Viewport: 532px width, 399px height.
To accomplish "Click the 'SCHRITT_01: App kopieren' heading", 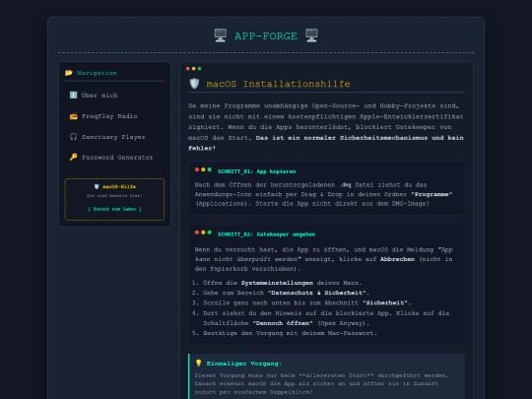I will pos(256,171).
